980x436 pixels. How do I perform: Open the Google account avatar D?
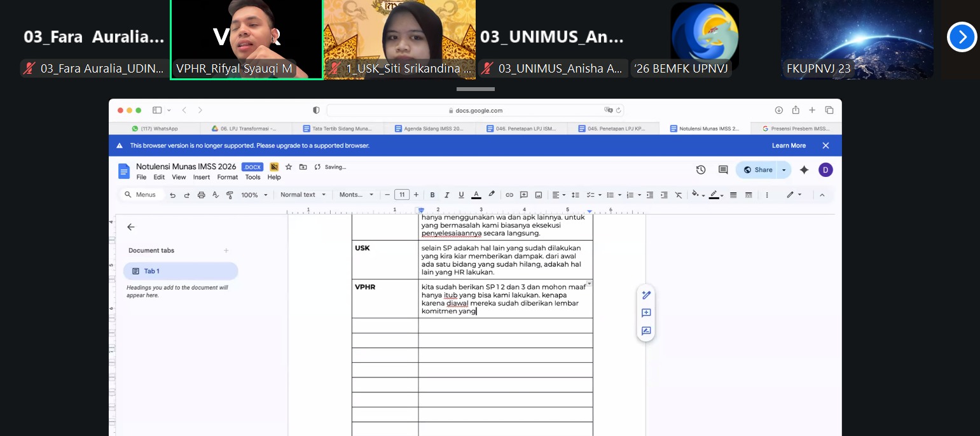click(x=825, y=170)
